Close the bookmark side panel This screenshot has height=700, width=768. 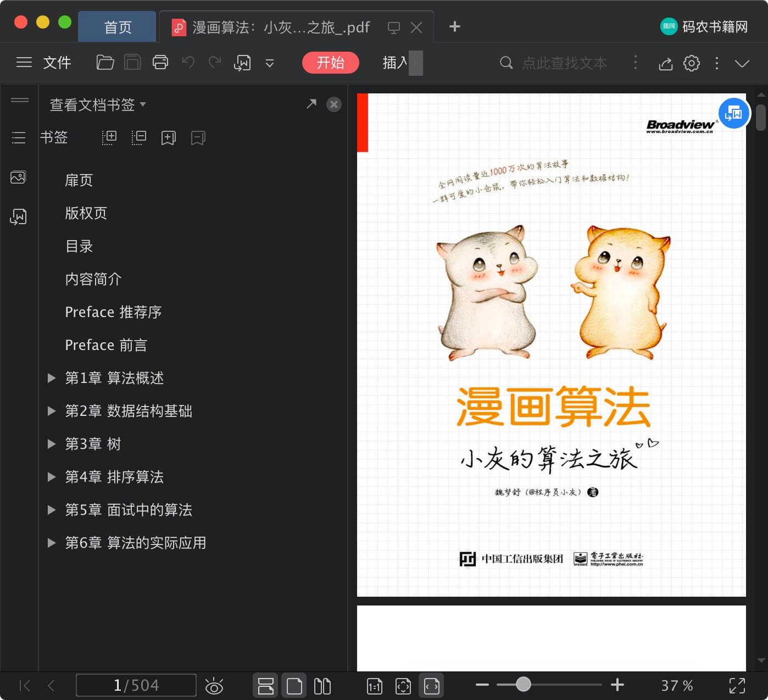pyautogui.click(x=334, y=104)
